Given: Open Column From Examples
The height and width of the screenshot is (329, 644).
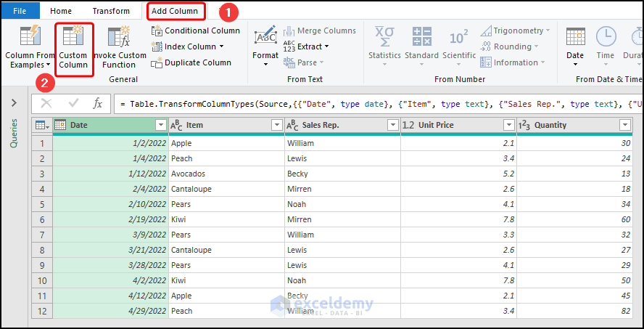Looking at the screenshot, I should pyautogui.click(x=30, y=46).
